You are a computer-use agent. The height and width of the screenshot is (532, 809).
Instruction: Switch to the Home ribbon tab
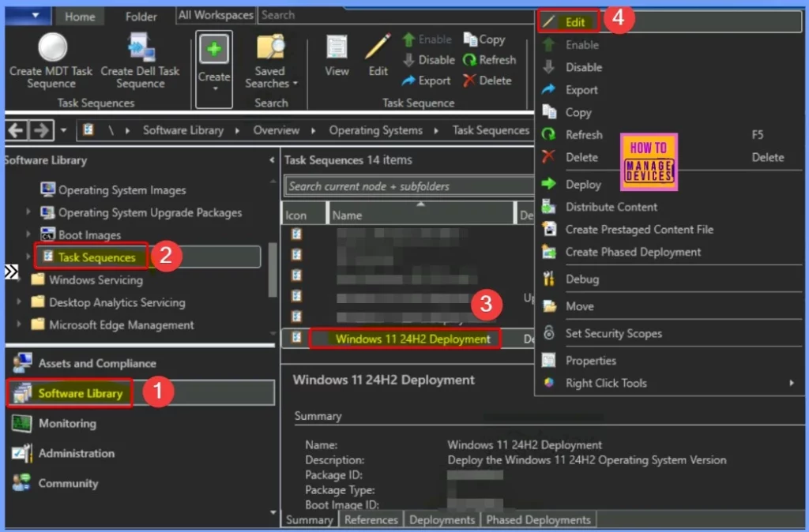tap(80, 17)
